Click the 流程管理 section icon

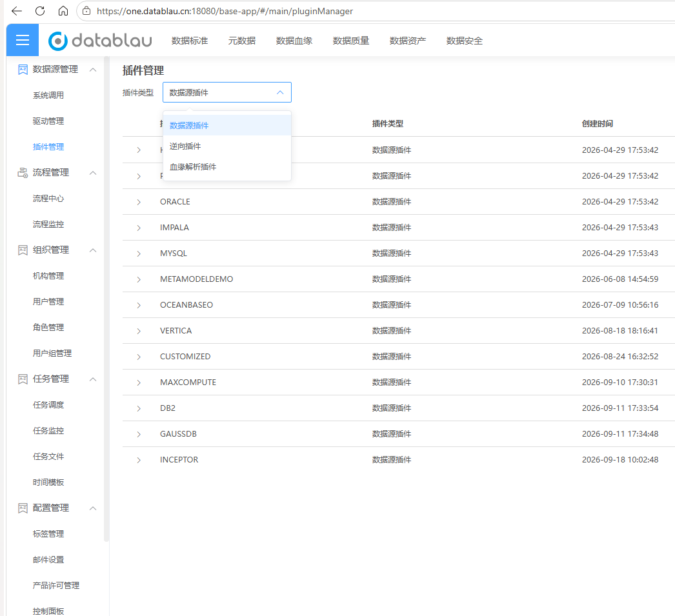pos(23,173)
